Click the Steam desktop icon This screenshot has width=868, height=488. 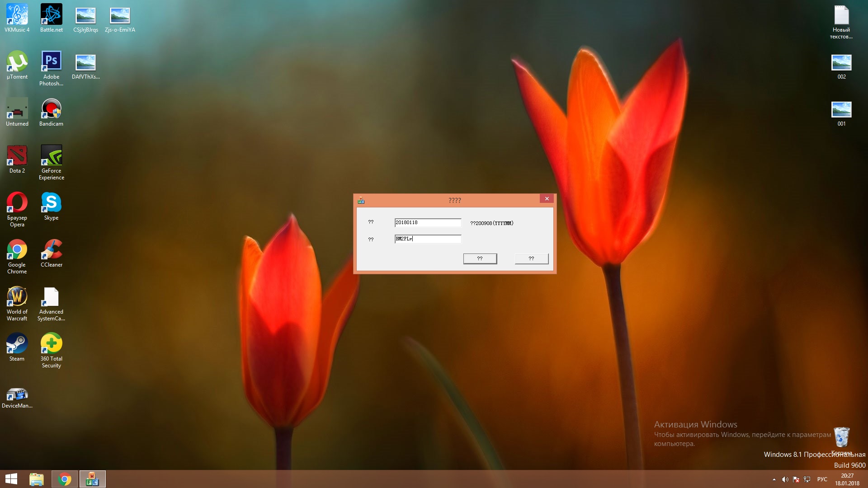point(17,344)
